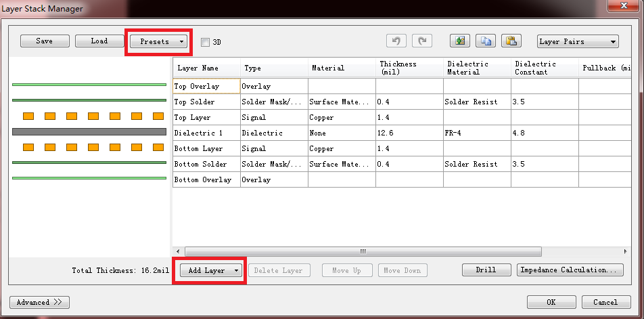Click Bottom Overlay's Overlay type cell
This screenshot has height=319, width=644.
click(274, 180)
